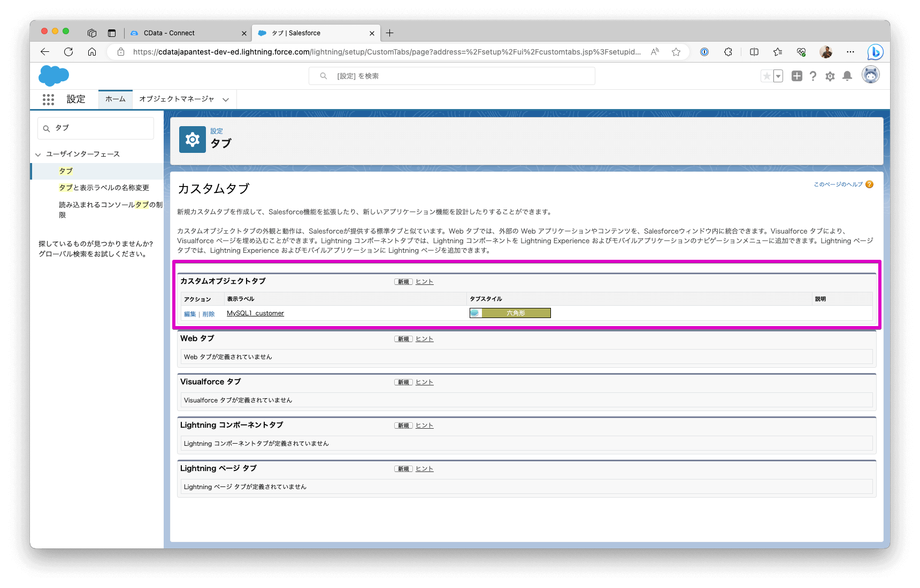
Task: Open ヒント link for カスタムオブジェクトタブ
Action: [425, 282]
